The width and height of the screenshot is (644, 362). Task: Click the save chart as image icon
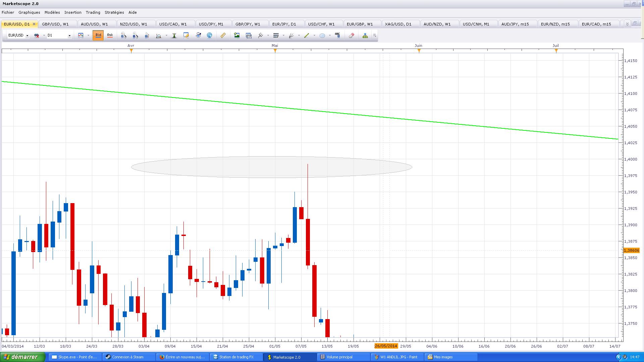[x=237, y=36]
